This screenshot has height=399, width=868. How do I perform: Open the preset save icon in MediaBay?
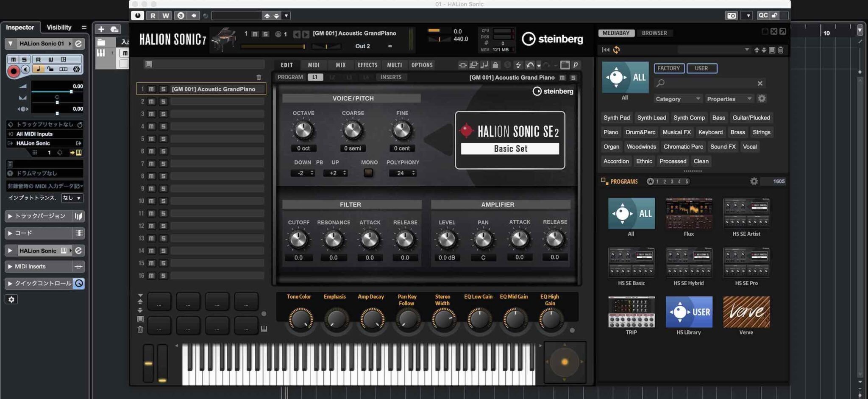pyautogui.click(x=772, y=50)
